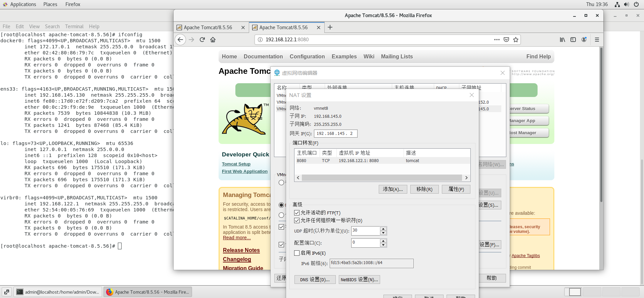Go back in Firefox
The image size is (644, 298).
coord(180,40)
